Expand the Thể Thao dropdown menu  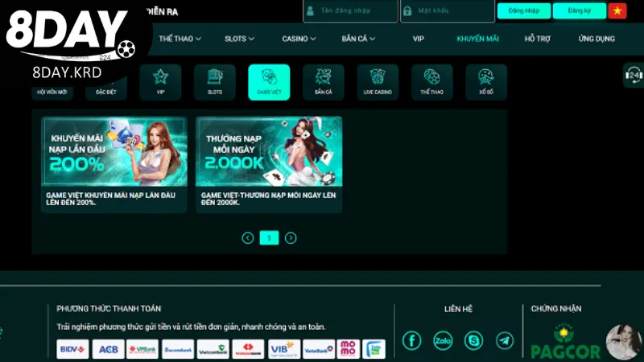pos(180,39)
